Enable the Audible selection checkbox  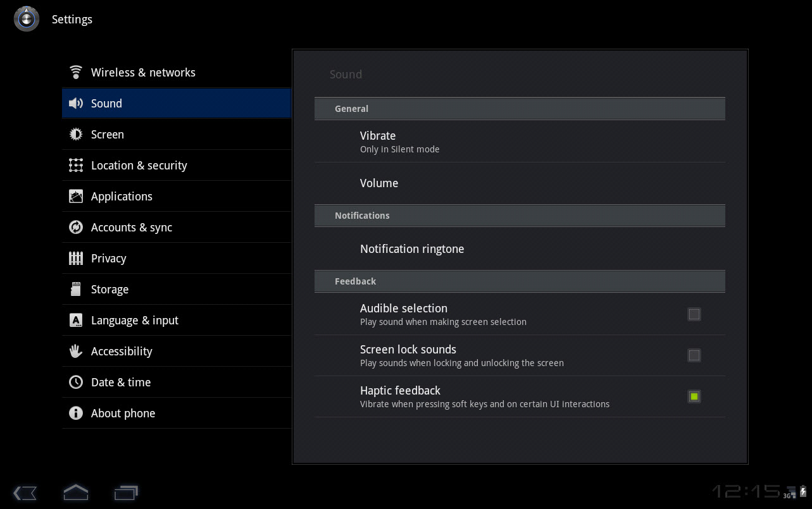coord(694,314)
